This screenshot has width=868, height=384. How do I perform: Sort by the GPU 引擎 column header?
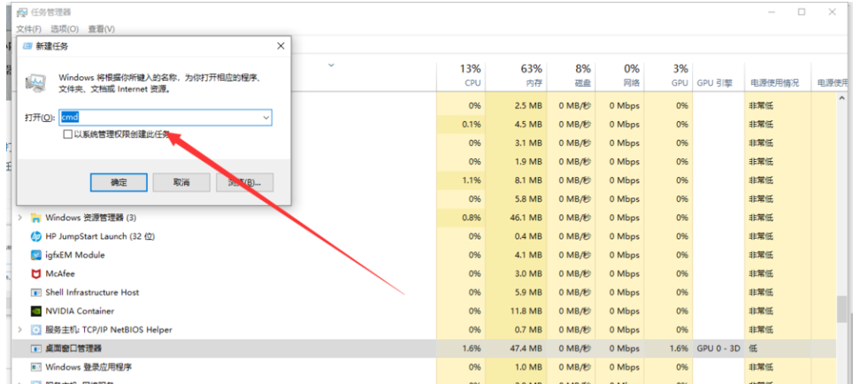(x=718, y=76)
